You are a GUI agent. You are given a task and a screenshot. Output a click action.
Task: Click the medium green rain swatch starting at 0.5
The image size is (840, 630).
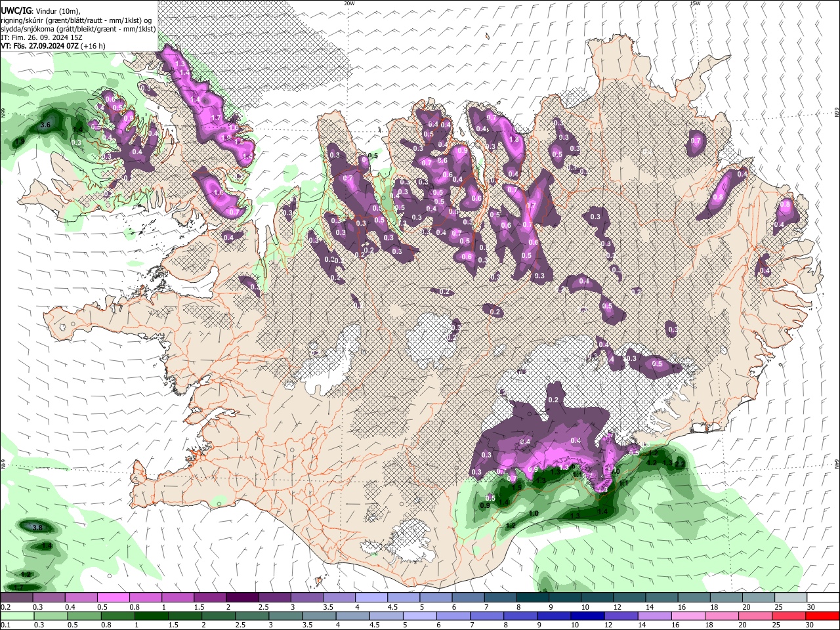click(84, 616)
